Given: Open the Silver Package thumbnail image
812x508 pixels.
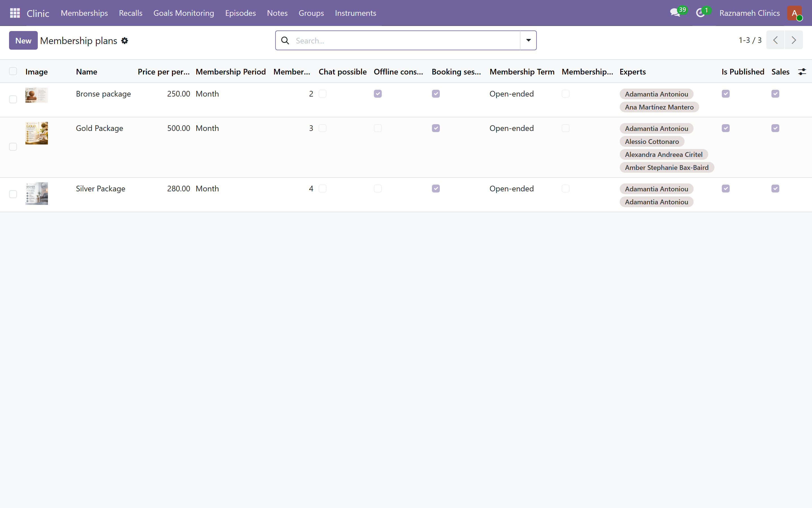Looking at the screenshot, I should [37, 194].
